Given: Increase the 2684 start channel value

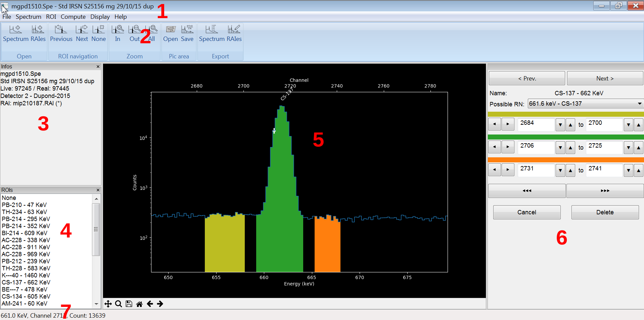Looking at the screenshot, I should (x=570, y=124).
